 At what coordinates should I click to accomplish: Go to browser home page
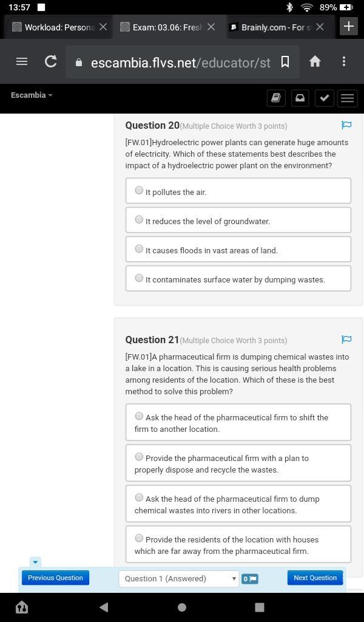coord(315,61)
